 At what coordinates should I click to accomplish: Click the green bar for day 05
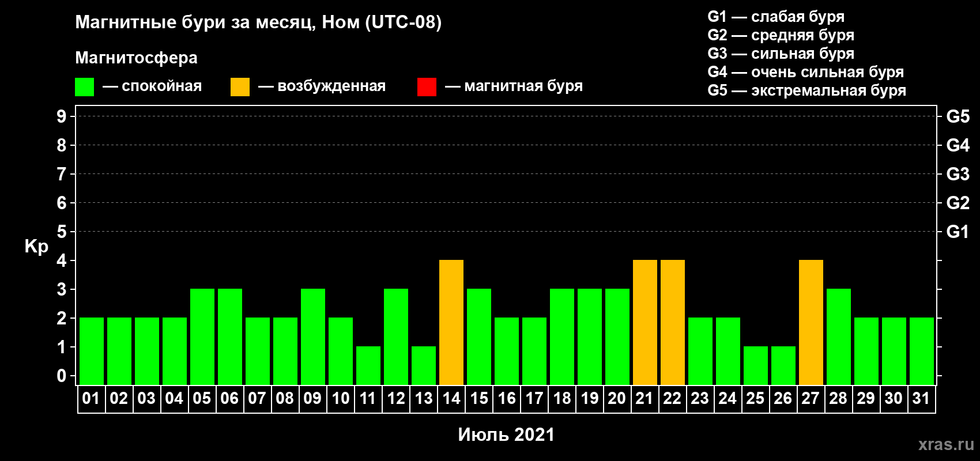[202, 337]
